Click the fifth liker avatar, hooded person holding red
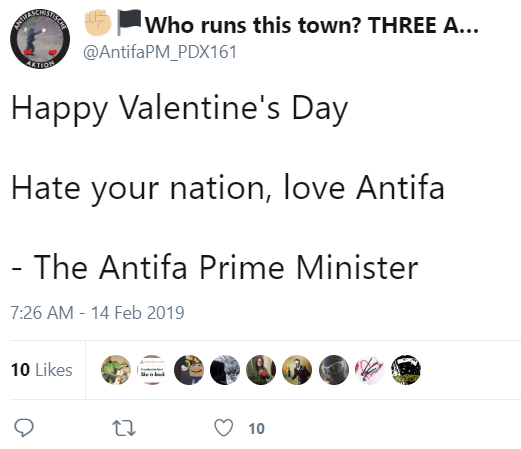 click(x=261, y=370)
